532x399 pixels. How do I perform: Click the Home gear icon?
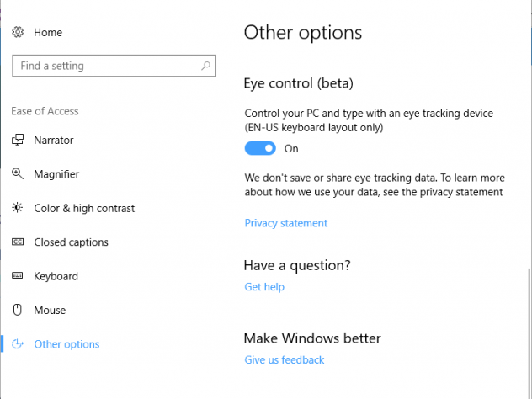tap(18, 32)
